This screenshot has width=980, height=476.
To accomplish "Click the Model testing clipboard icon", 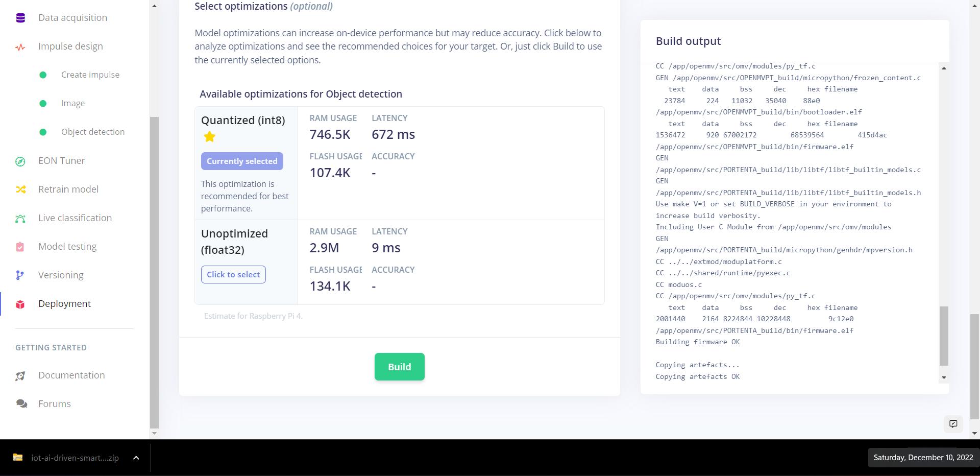I will [20, 247].
